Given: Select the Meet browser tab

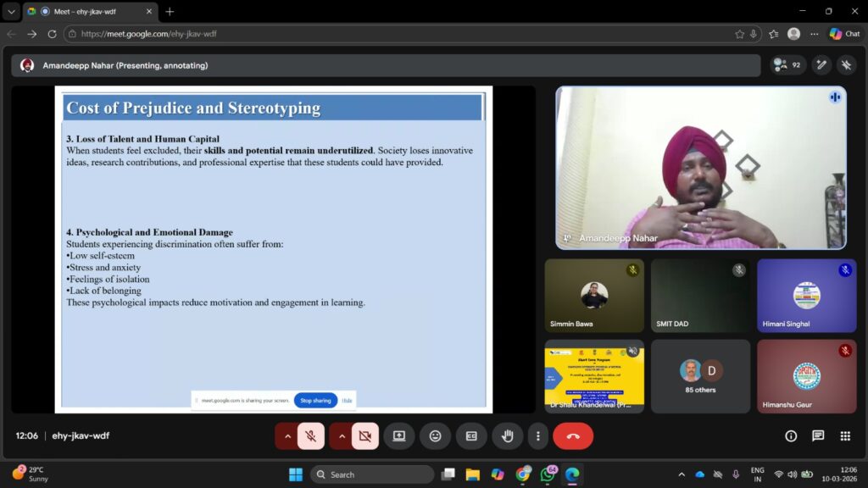Looking at the screenshot, I should 85,11.
